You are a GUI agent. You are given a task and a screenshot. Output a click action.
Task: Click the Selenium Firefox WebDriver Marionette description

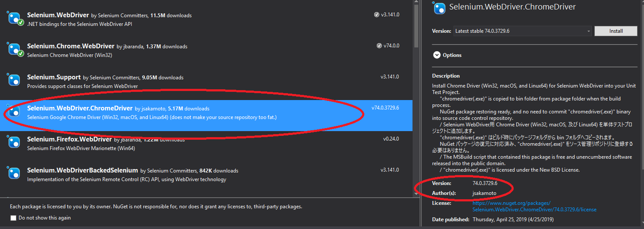coord(81,148)
